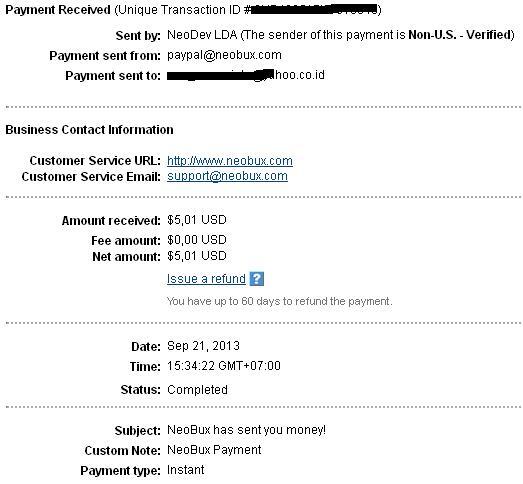Select the $0,00 USD fee amount value
This screenshot has height=484, width=523.
click(x=197, y=240)
